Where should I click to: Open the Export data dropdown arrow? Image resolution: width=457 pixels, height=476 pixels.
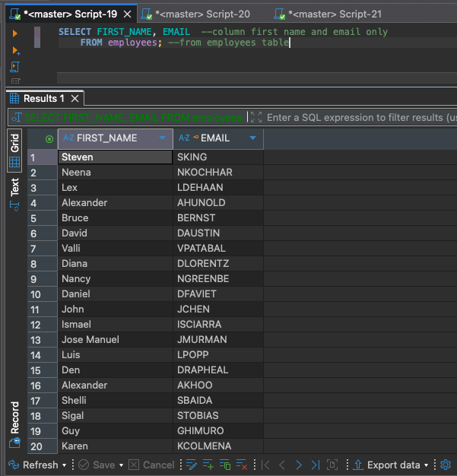tap(426, 465)
